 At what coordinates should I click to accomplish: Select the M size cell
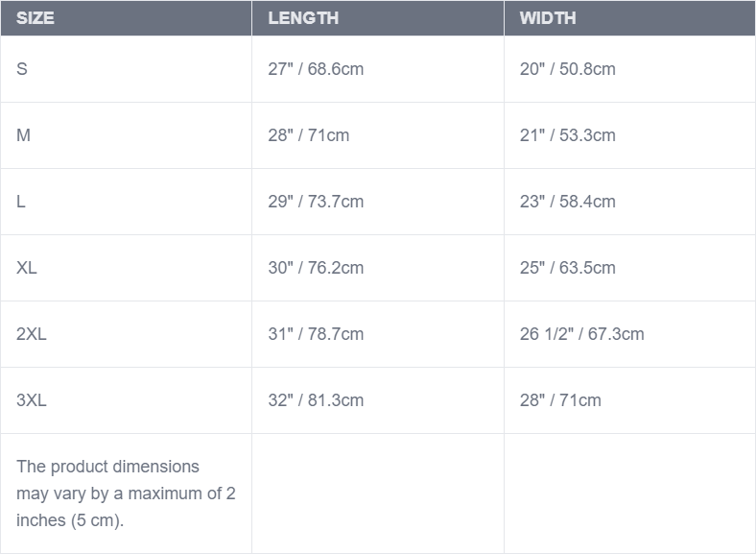point(24,135)
